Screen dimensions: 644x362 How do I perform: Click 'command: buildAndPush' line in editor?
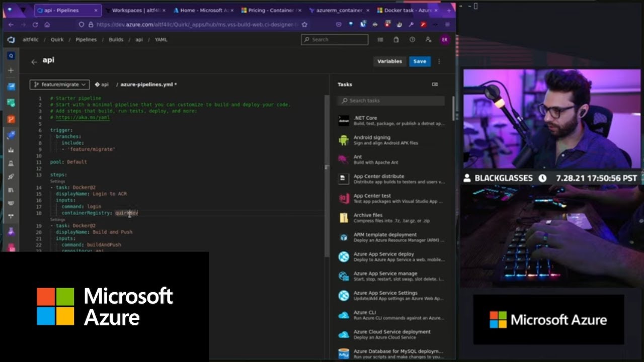click(91, 245)
